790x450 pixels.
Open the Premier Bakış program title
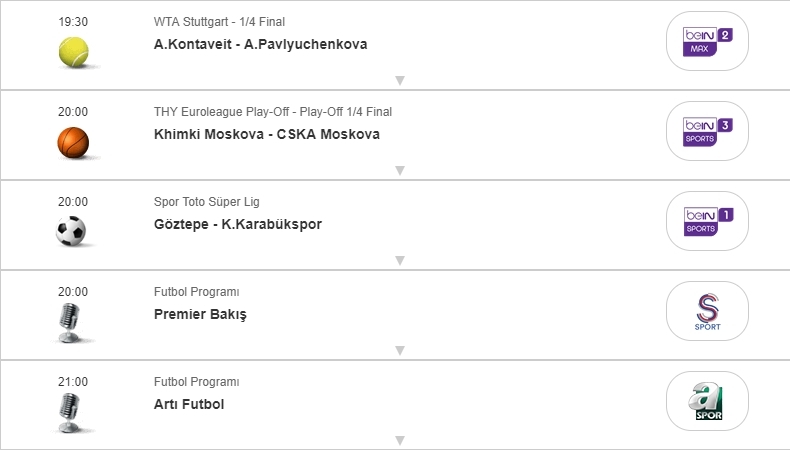200,314
